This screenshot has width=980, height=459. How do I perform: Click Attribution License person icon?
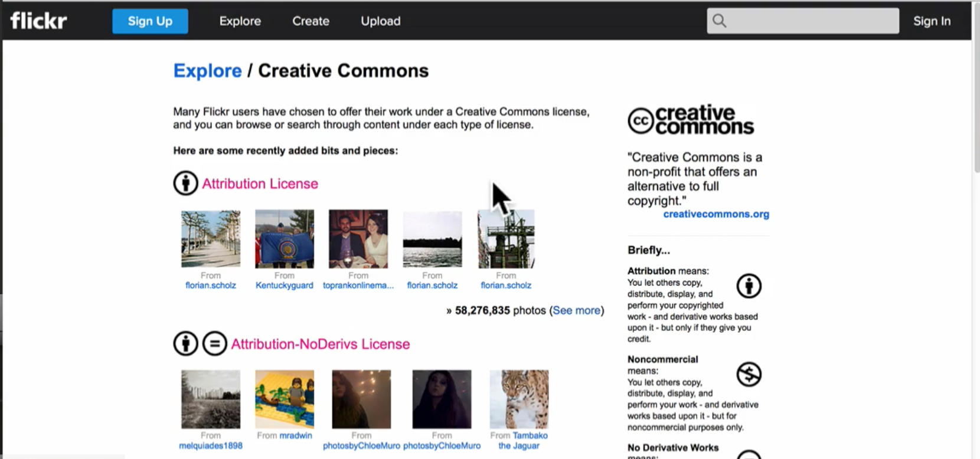click(x=185, y=183)
